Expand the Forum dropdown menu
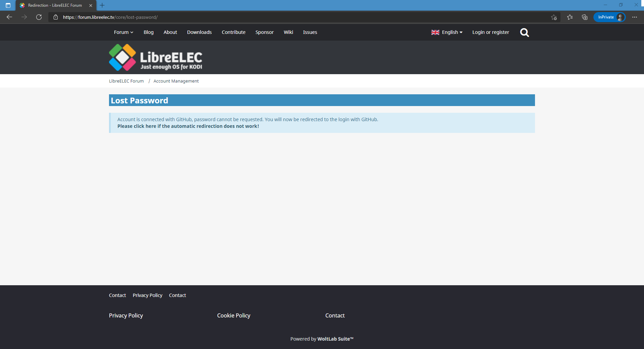644x349 pixels. (123, 32)
